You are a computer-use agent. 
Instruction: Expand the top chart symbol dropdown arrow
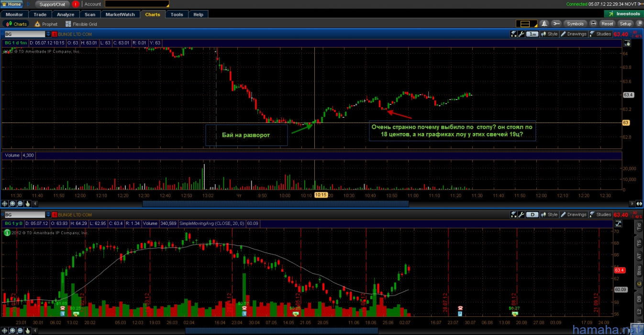(x=48, y=34)
